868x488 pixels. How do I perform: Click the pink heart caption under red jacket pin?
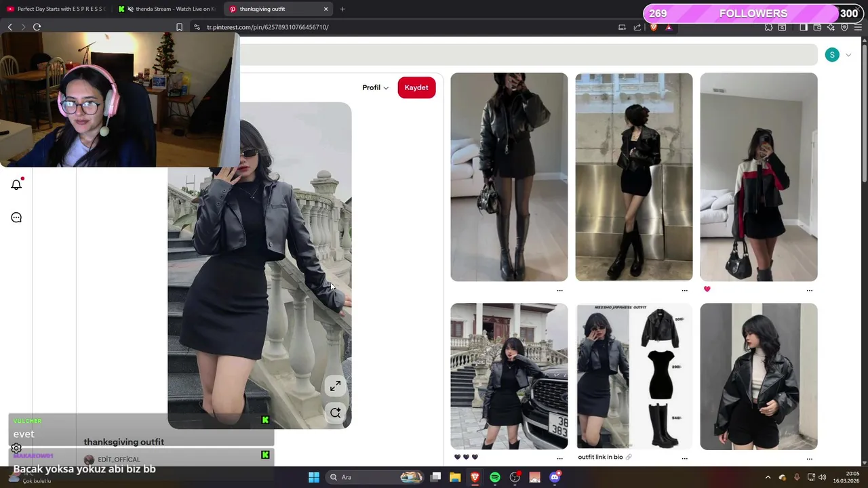pos(707,289)
